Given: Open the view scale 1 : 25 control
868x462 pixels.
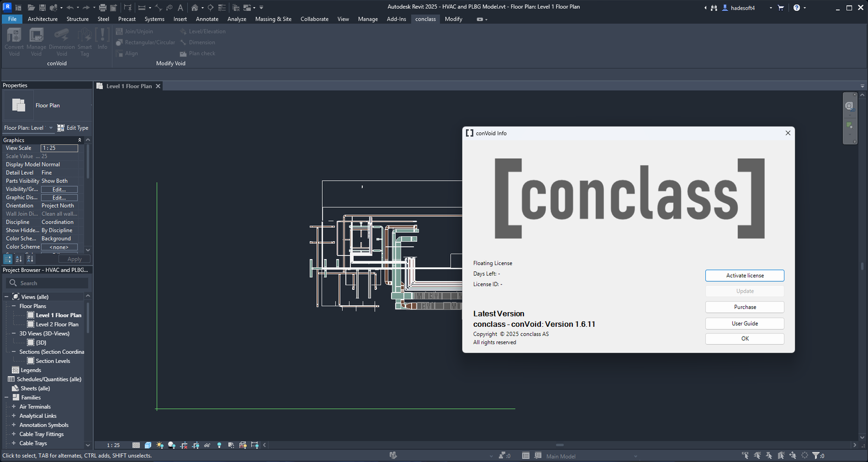Looking at the screenshot, I should (x=113, y=445).
